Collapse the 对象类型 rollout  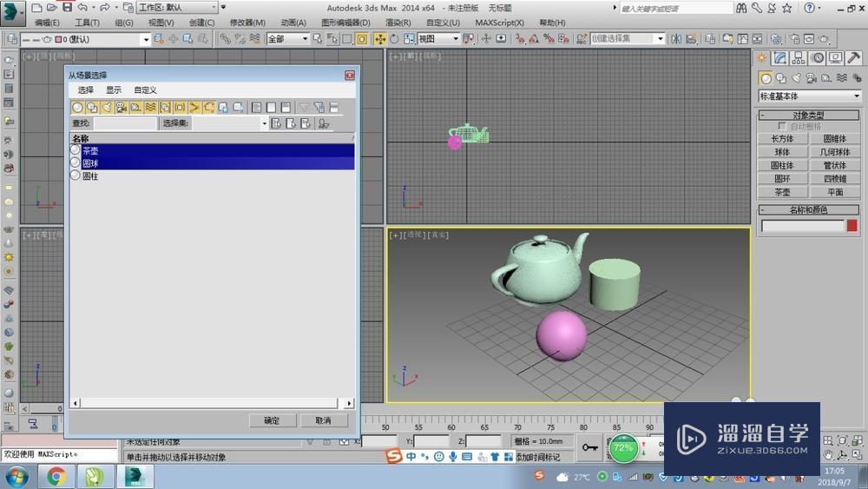click(809, 116)
